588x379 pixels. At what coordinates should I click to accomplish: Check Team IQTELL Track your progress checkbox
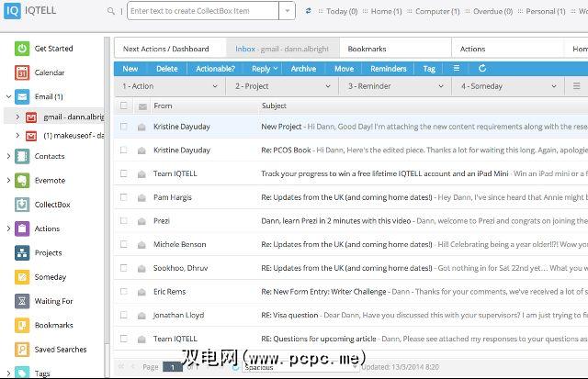pos(124,173)
